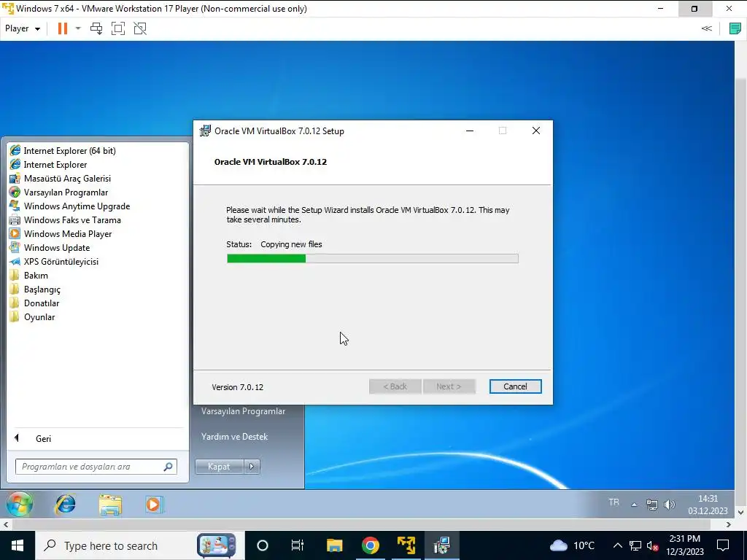Click the Windows 7 network tray icon
Image resolution: width=747 pixels, height=560 pixels.
tap(651, 505)
